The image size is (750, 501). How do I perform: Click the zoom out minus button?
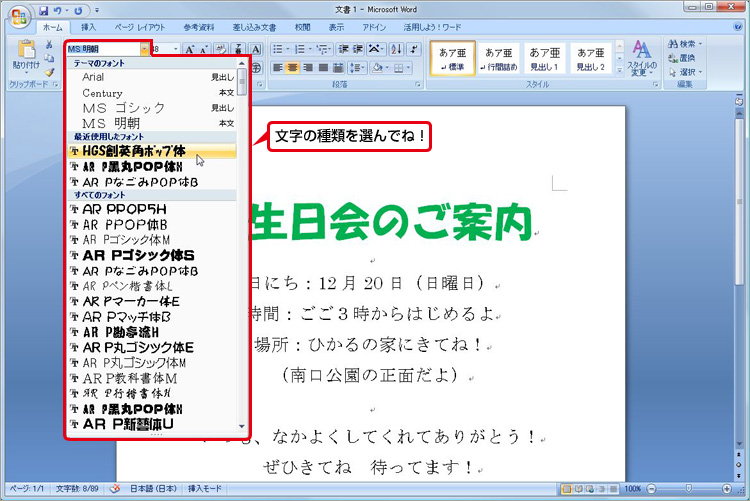pos(651,489)
